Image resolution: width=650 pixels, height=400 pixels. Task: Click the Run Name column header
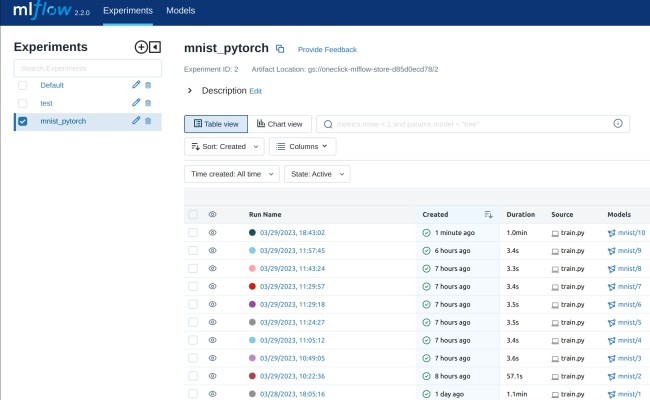[x=265, y=214]
